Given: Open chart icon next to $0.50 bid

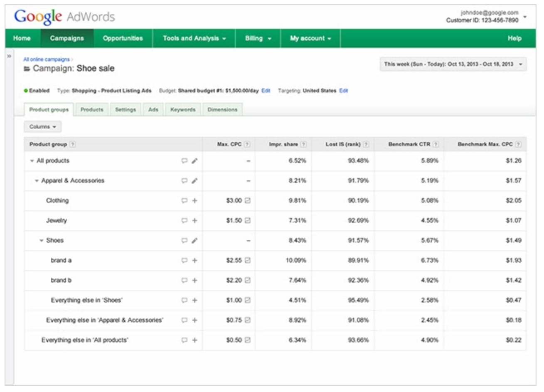Looking at the screenshot, I should tap(248, 340).
